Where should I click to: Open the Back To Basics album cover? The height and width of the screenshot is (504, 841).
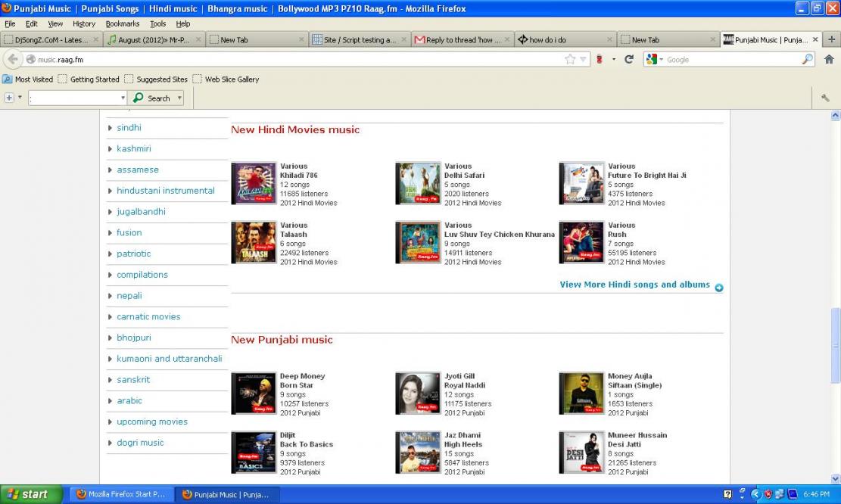(254, 453)
